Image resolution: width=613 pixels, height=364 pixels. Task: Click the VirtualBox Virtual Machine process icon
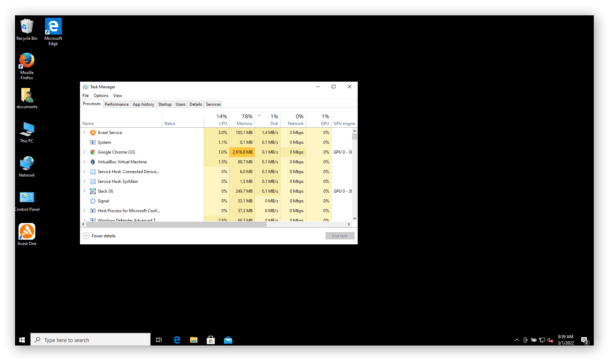click(93, 162)
